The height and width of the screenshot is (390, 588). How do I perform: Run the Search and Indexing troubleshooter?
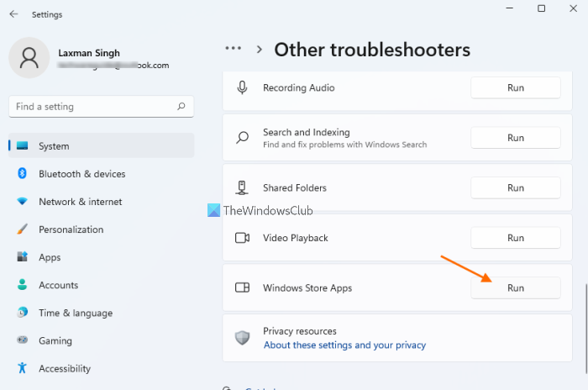pos(515,138)
